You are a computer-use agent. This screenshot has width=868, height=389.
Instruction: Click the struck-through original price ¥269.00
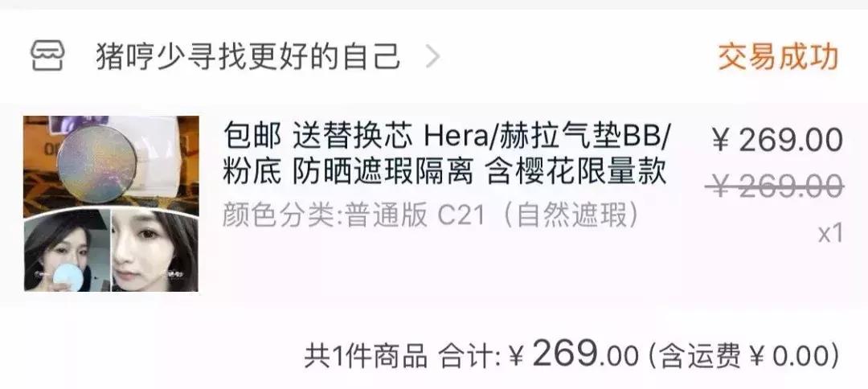pos(775,186)
